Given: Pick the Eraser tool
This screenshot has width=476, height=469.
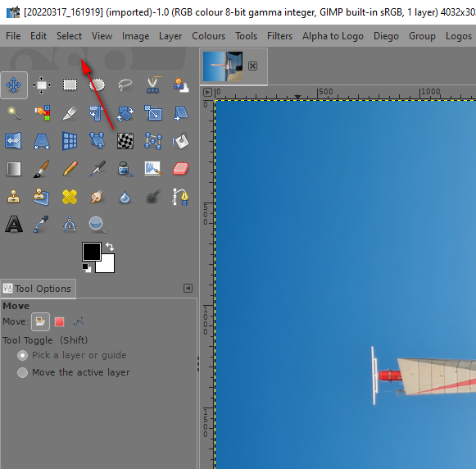Looking at the screenshot, I should tap(181, 169).
